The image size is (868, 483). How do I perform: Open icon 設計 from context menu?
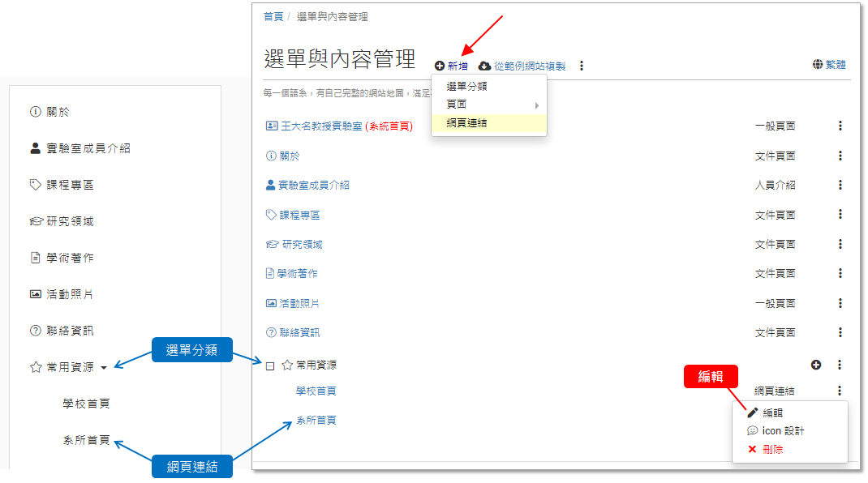782,431
